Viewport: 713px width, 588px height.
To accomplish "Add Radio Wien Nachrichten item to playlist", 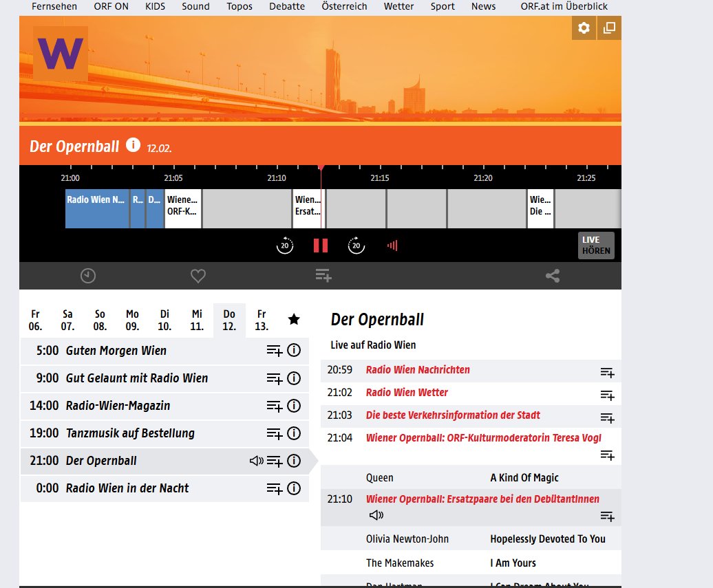I will (607, 373).
